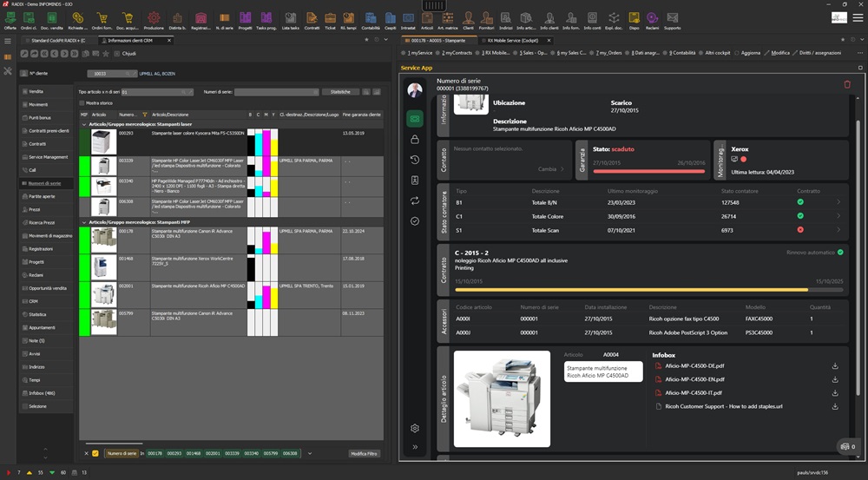Viewport: 868px width, 480px height.
Task: Click the Ordini forn. cart icon
Action: pos(102,19)
